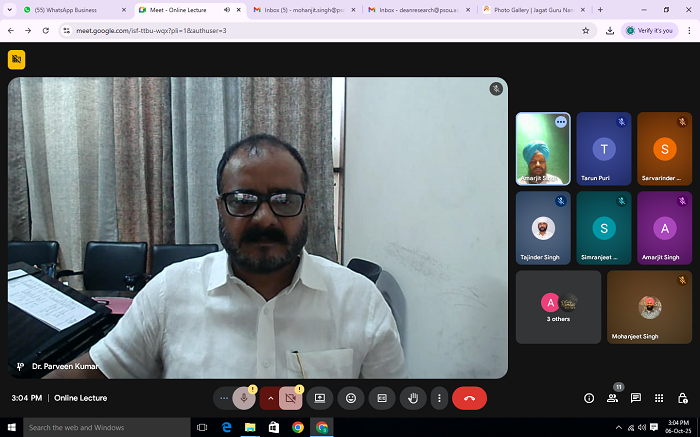The image size is (700, 437).
Task: Toggle closed captions button
Action: point(381,398)
